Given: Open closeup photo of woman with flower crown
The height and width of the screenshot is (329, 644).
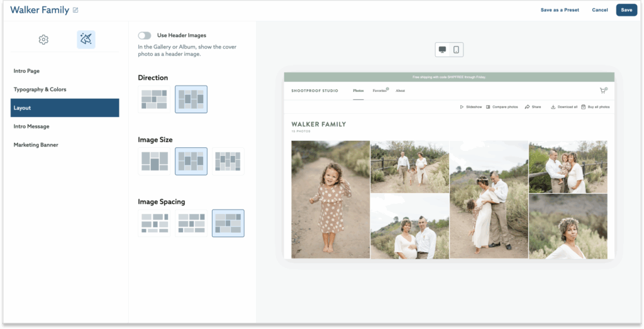Looking at the screenshot, I should [568, 226].
